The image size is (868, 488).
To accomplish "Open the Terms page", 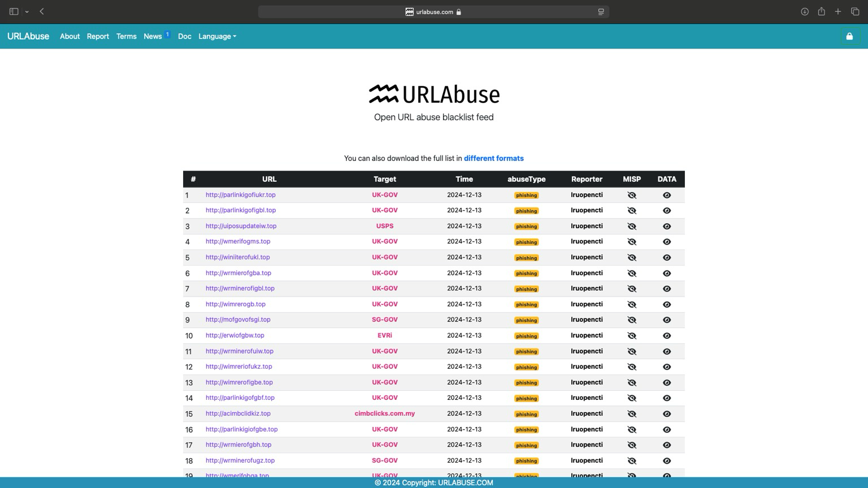I will tap(126, 36).
